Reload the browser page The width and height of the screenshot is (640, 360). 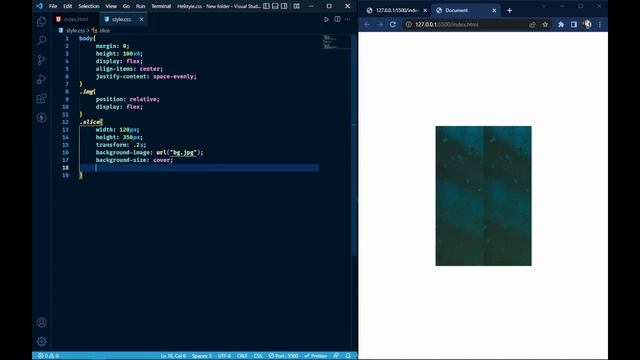pyautogui.click(x=393, y=24)
